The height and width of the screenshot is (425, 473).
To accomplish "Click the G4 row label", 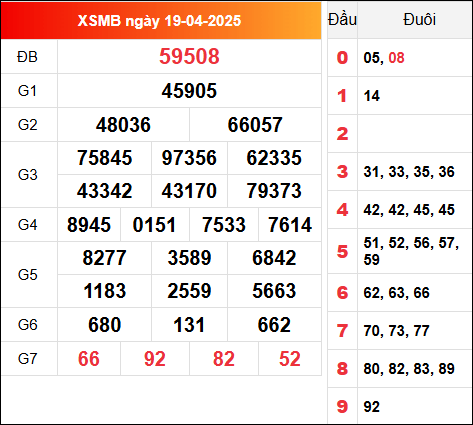I will coord(27,225).
